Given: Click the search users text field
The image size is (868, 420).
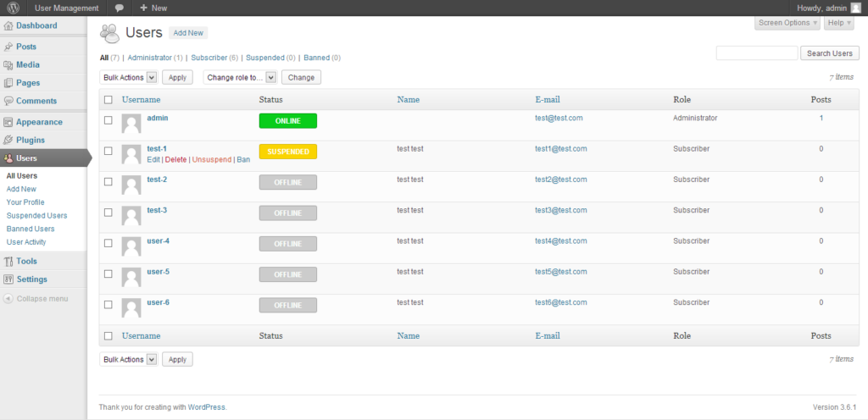Looking at the screenshot, I should [x=757, y=53].
